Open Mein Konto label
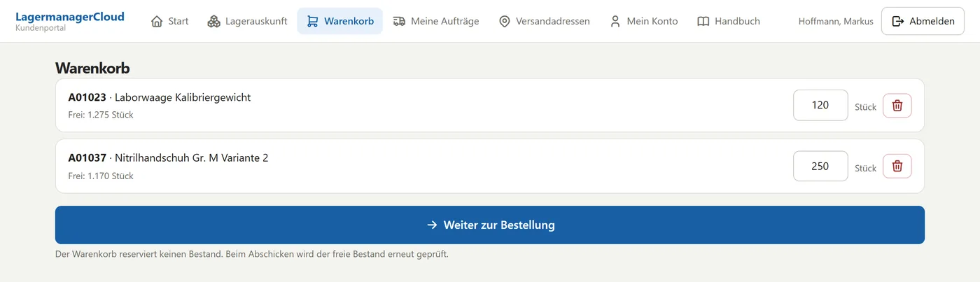Image resolution: width=980 pixels, height=282 pixels. point(652,21)
